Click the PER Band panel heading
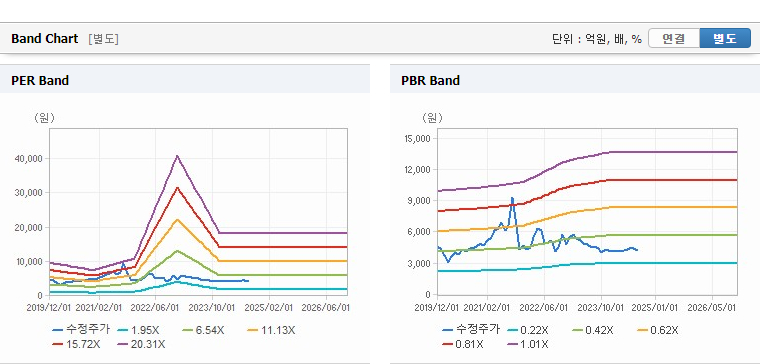Screen dimensions: 760x364 pos(40,80)
